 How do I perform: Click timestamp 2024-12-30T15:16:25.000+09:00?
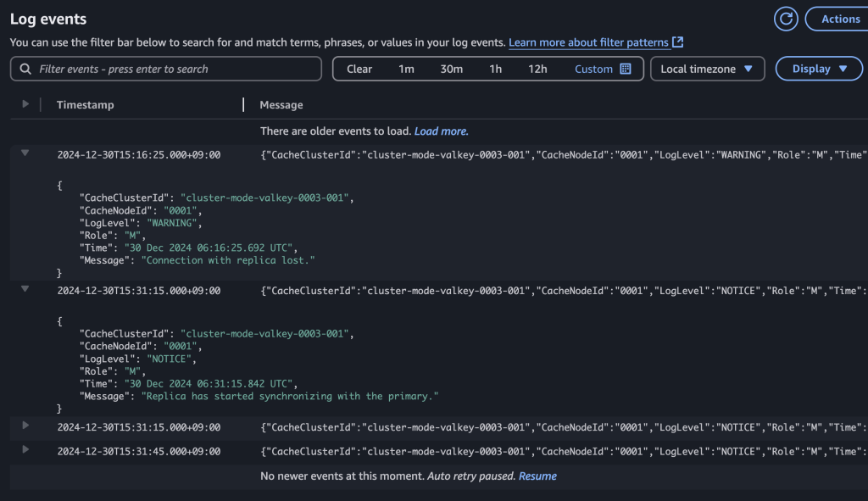(x=139, y=155)
